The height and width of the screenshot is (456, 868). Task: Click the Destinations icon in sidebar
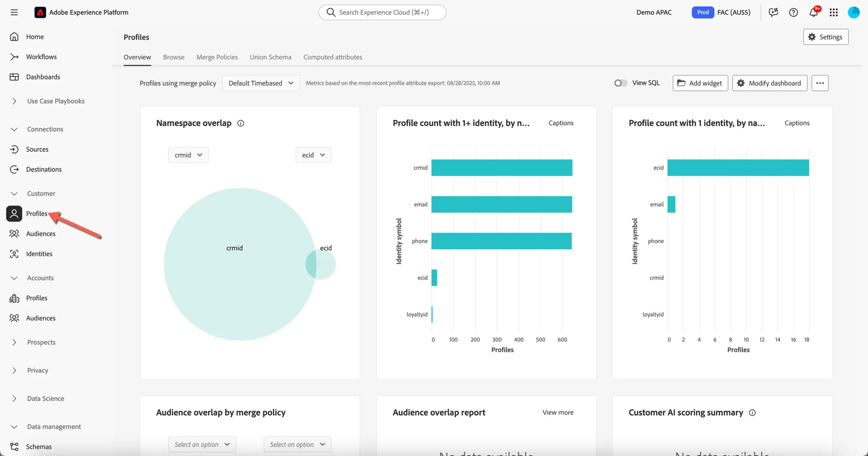[x=14, y=169]
